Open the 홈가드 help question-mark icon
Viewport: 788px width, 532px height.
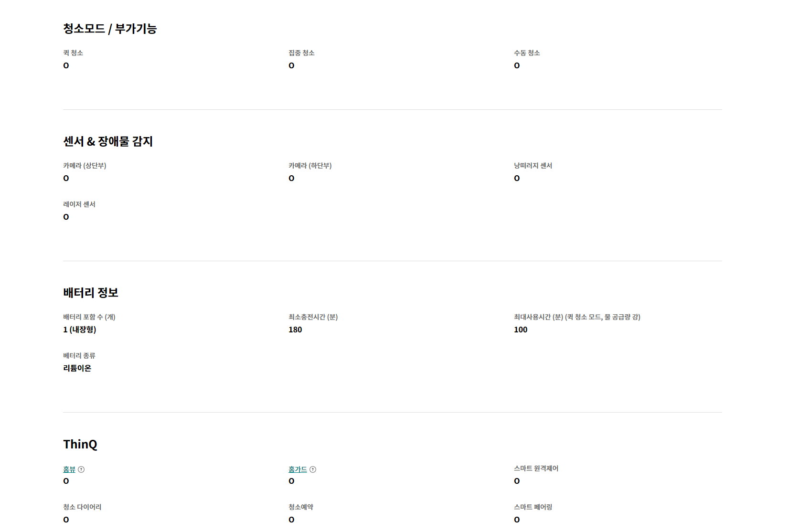point(313,469)
